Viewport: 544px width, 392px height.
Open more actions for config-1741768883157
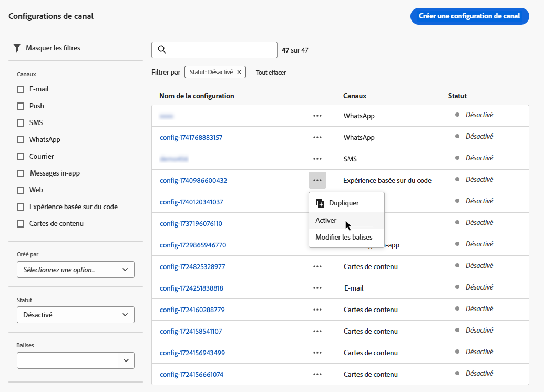point(317,137)
